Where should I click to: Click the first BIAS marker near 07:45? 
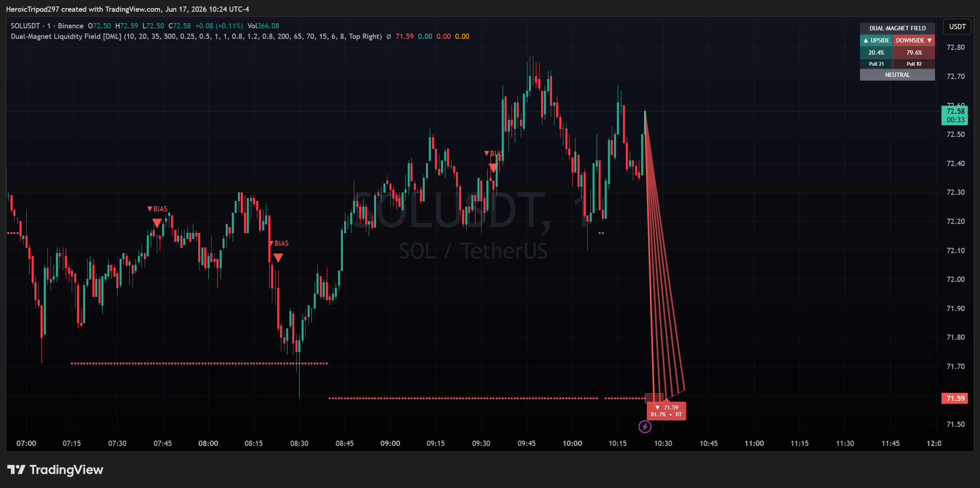click(x=157, y=209)
